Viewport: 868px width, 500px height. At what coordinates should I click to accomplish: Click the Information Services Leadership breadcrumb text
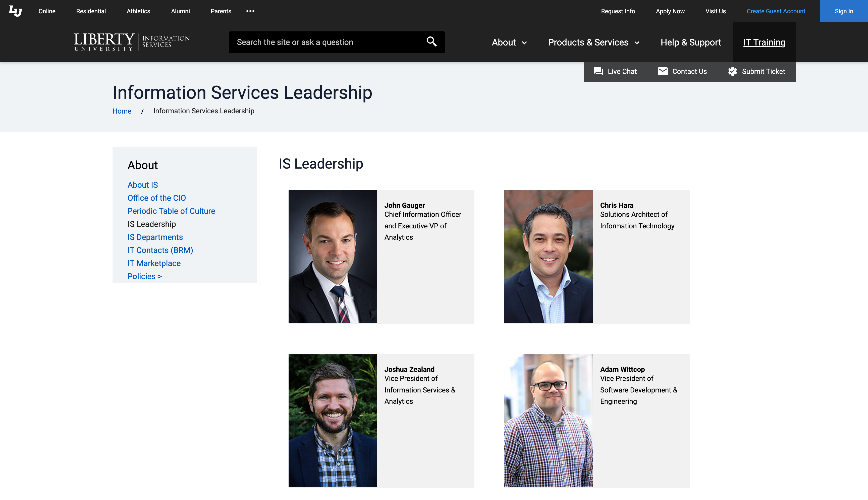pyautogui.click(x=203, y=111)
